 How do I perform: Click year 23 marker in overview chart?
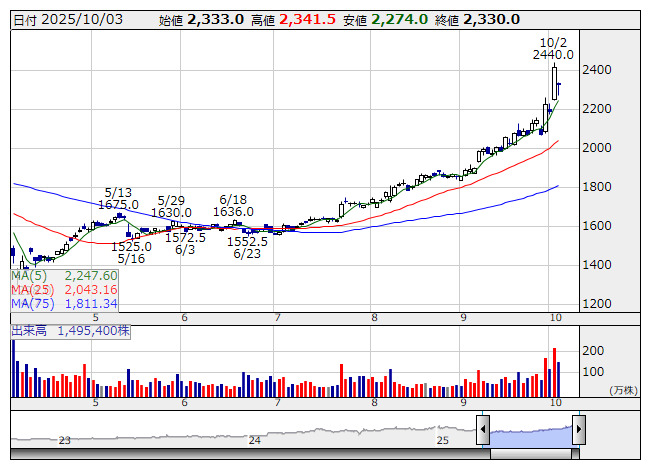pyautogui.click(x=65, y=440)
